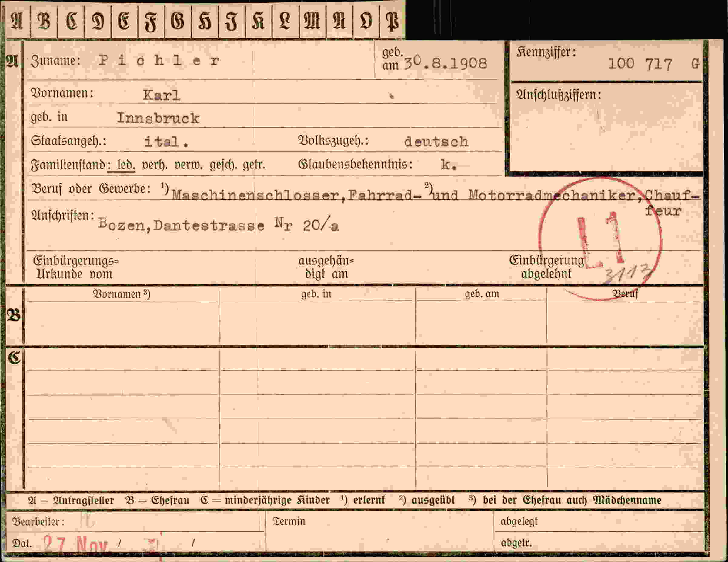The width and height of the screenshot is (728, 562).
Task: Click the "Staatsangeh.:" label
Action: pos(69,141)
